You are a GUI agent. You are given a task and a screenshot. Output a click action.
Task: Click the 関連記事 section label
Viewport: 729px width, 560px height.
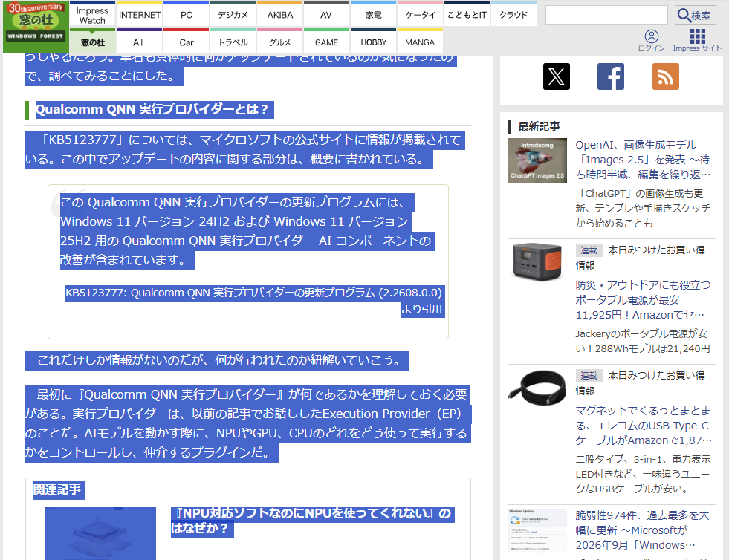(x=57, y=489)
